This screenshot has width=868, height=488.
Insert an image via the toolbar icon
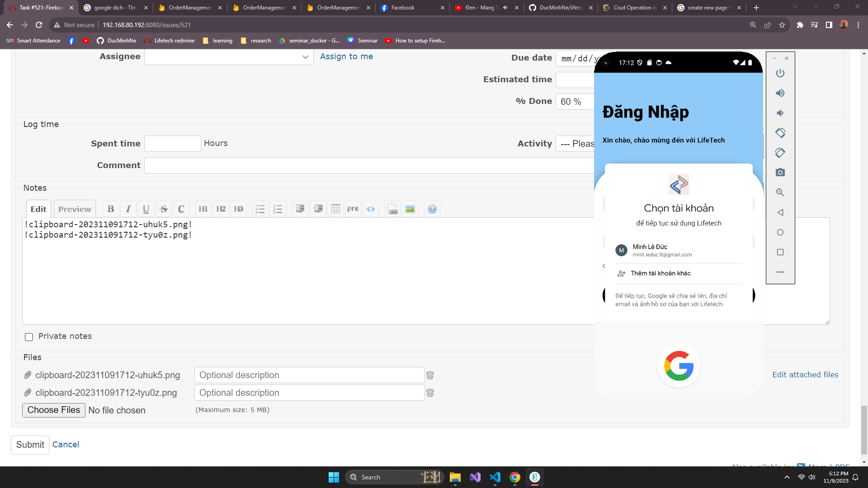(410, 209)
